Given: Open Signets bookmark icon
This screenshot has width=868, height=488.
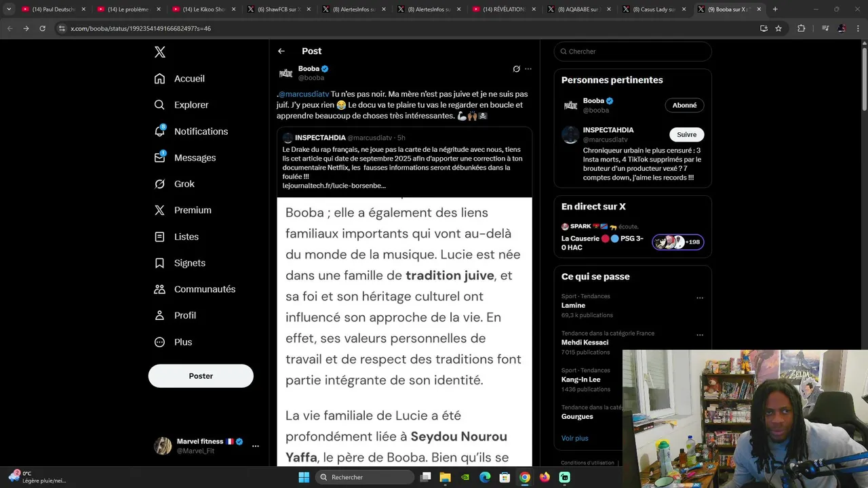Looking at the screenshot, I should (x=159, y=263).
